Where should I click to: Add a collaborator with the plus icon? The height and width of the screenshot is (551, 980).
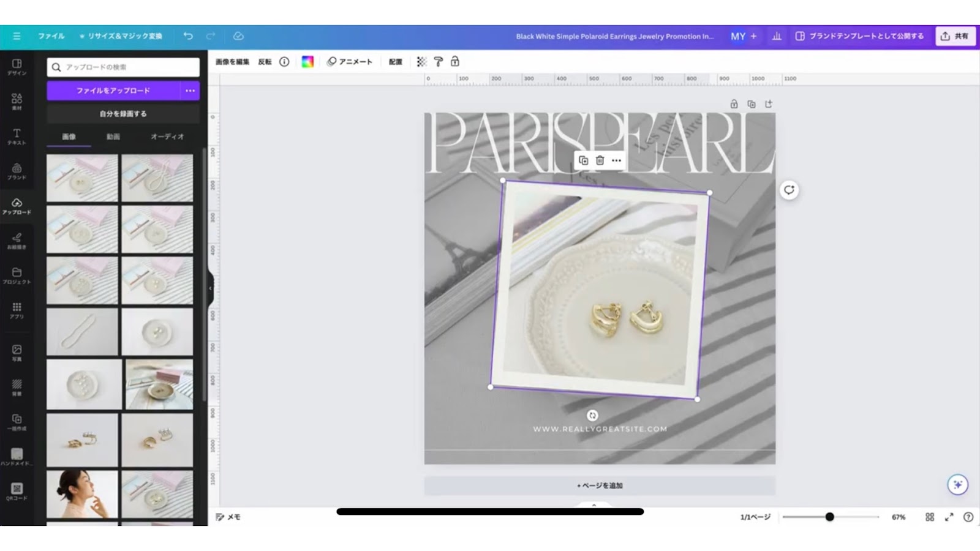[x=753, y=36]
